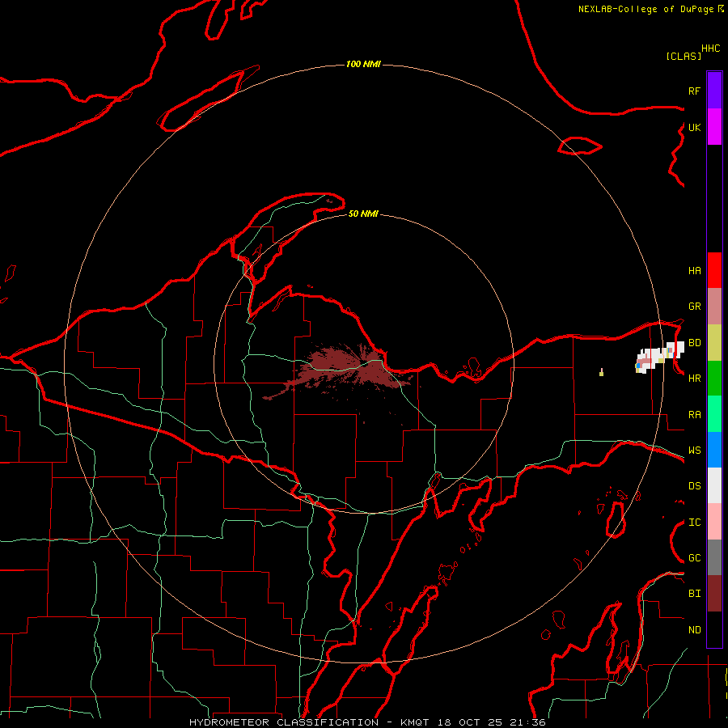This screenshot has height=728, width=728.
Task: Click the WS legend label
Action: pyautogui.click(x=694, y=451)
